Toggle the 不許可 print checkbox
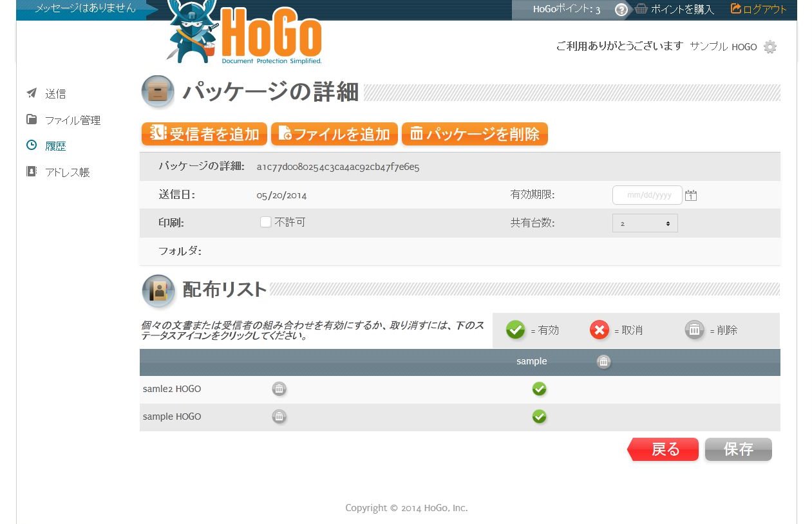This screenshot has width=812, height=524. tap(265, 222)
